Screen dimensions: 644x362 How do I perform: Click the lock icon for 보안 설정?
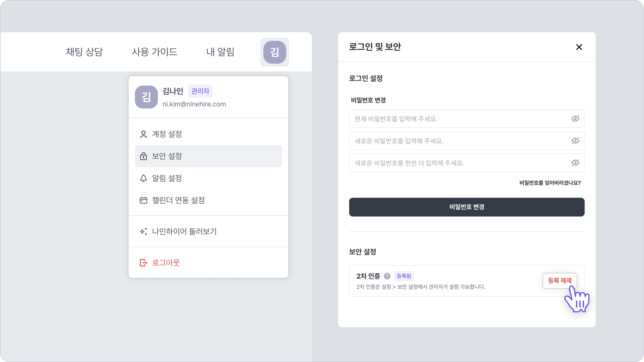[x=143, y=156]
